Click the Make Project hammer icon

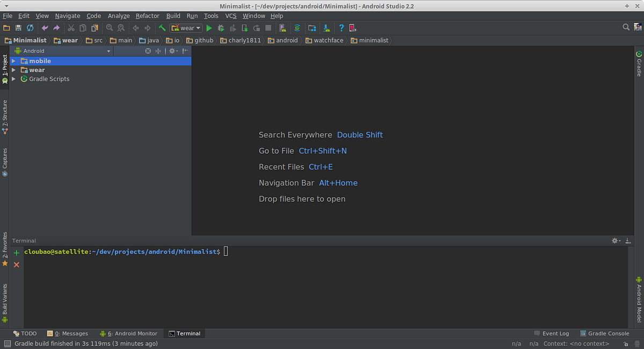pos(162,28)
